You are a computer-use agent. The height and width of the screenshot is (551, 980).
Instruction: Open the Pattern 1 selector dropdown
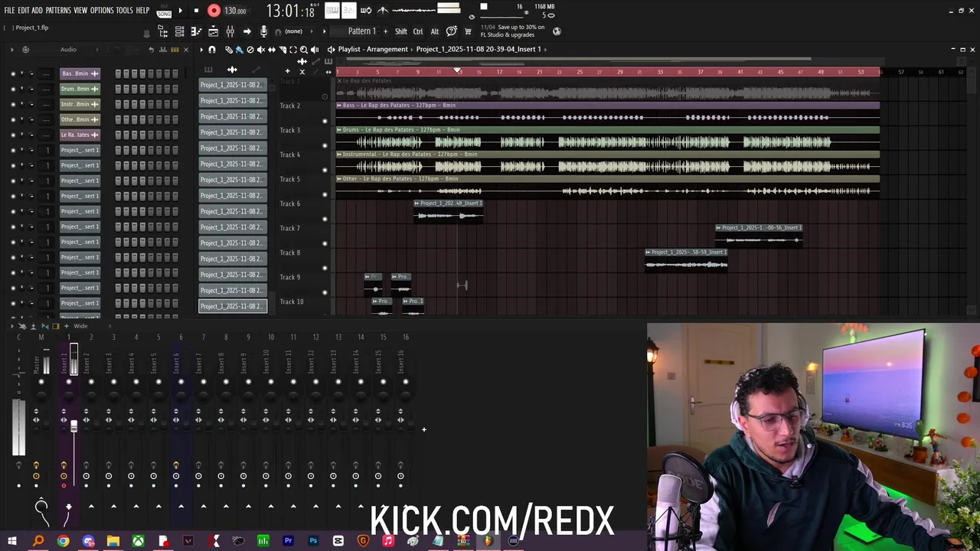[361, 31]
